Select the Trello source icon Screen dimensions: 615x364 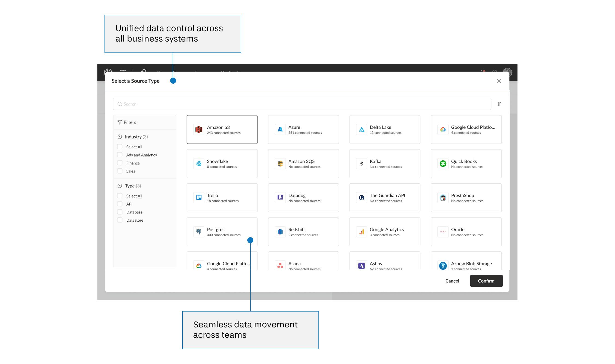click(199, 198)
